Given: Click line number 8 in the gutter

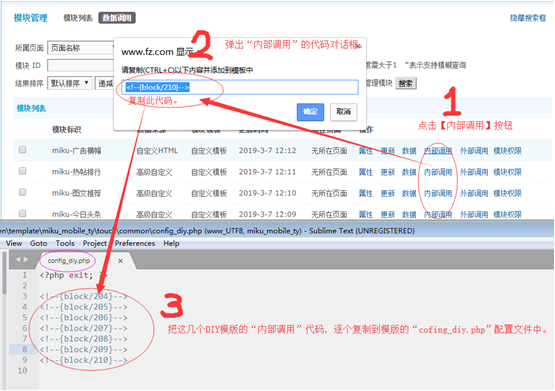Looking at the screenshot, I should point(24,350).
